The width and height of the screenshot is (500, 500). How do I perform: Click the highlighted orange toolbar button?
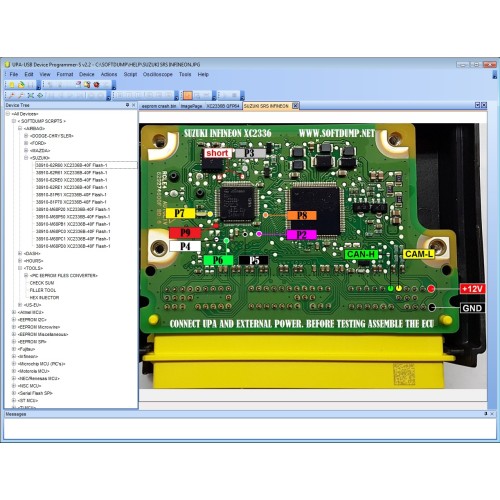click(x=188, y=96)
